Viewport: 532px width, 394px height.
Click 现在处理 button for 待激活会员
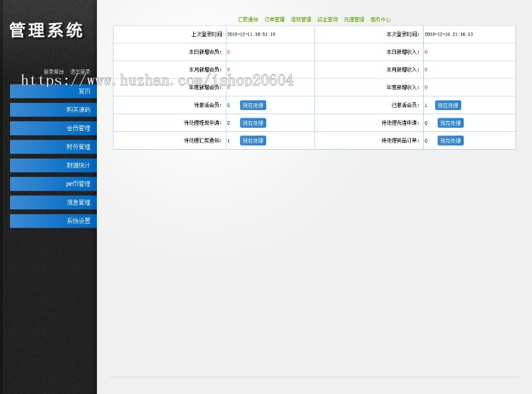pyautogui.click(x=253, y=105)
